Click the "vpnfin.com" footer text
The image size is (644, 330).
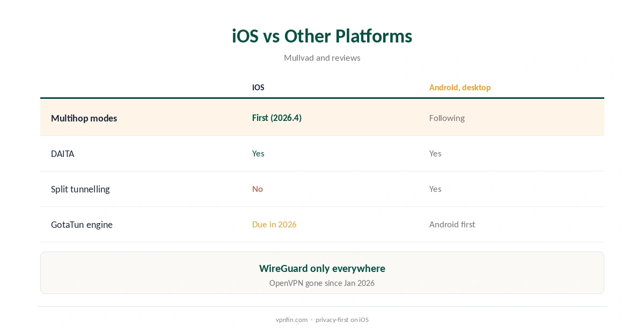click(292, 319)
